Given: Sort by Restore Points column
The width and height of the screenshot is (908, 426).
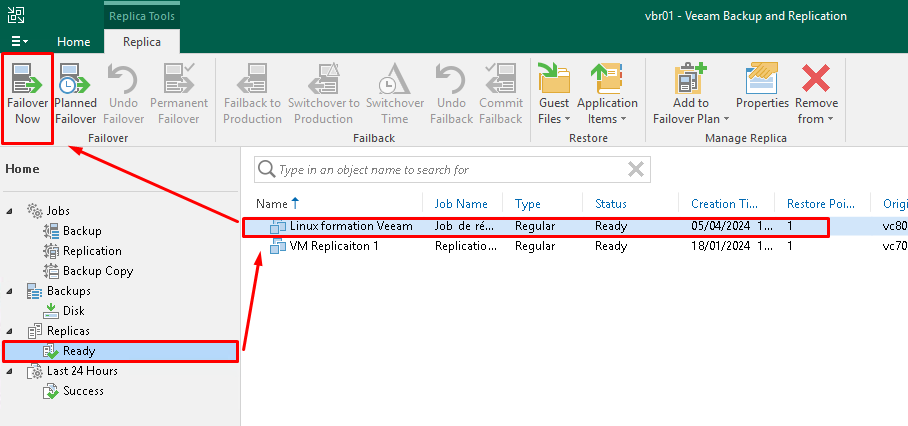Looking at the screenshot, I should click(819, 204).
